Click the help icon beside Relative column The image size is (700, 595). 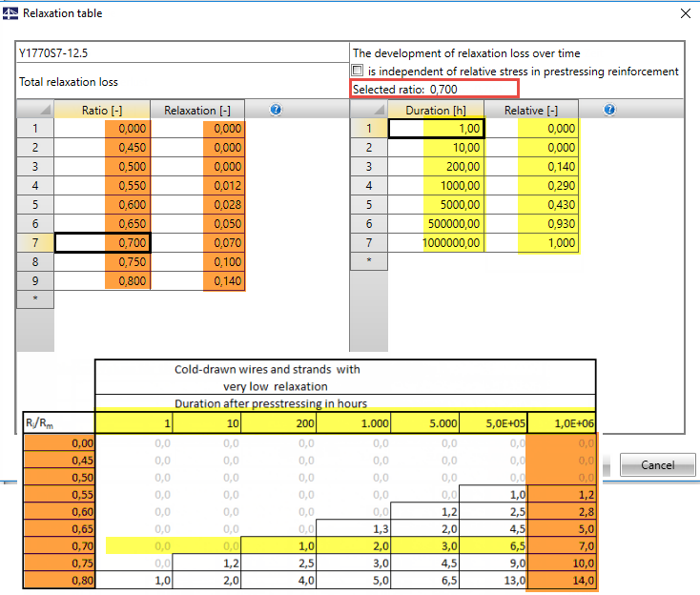tap(609, 110)
